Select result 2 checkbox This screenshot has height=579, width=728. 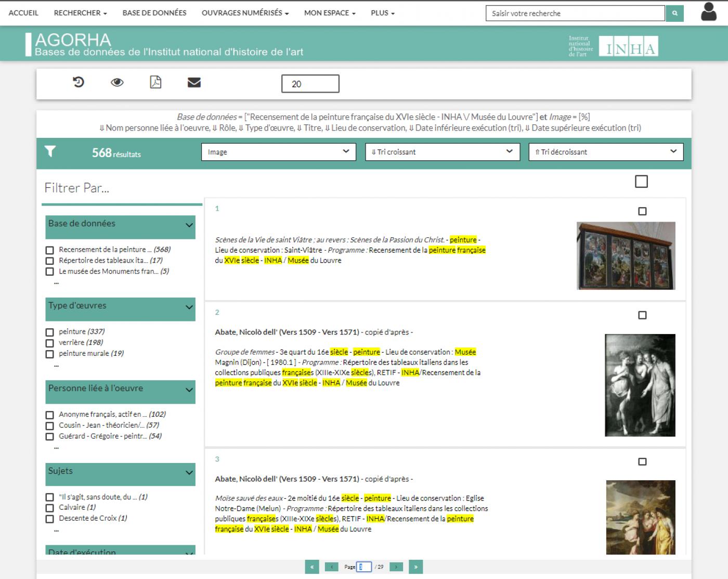(x=642, y=315)
